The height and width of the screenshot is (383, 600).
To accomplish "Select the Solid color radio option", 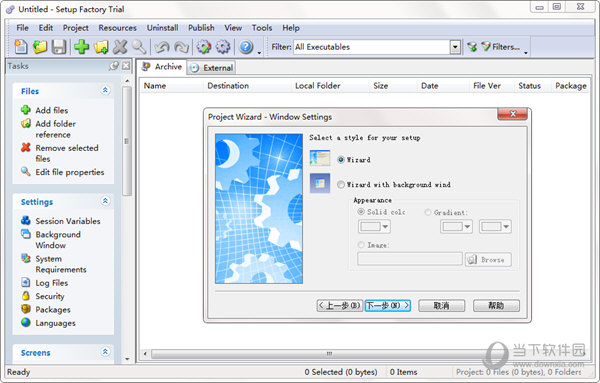I will pos(360,212).
